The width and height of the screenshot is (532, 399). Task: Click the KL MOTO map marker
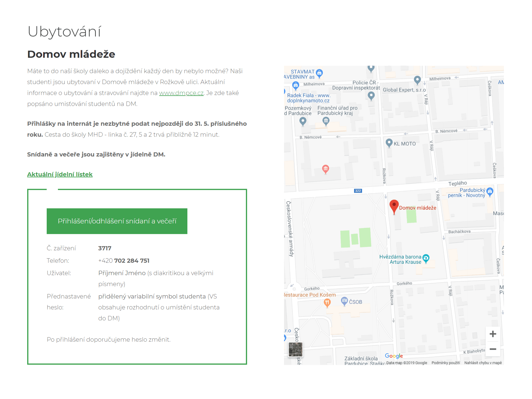[x=389, y=143]
